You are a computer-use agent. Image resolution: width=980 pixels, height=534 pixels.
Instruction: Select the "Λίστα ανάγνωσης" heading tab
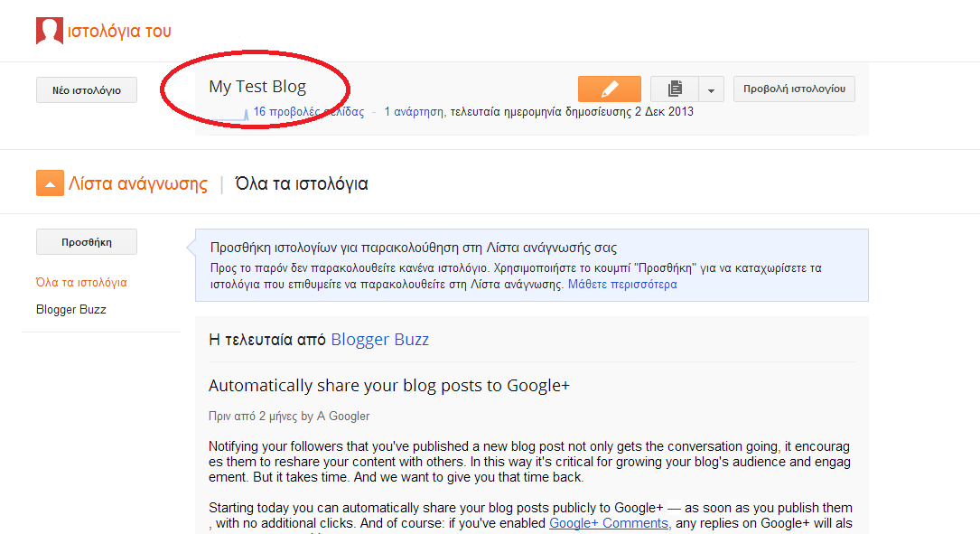(x=138, y=184)
